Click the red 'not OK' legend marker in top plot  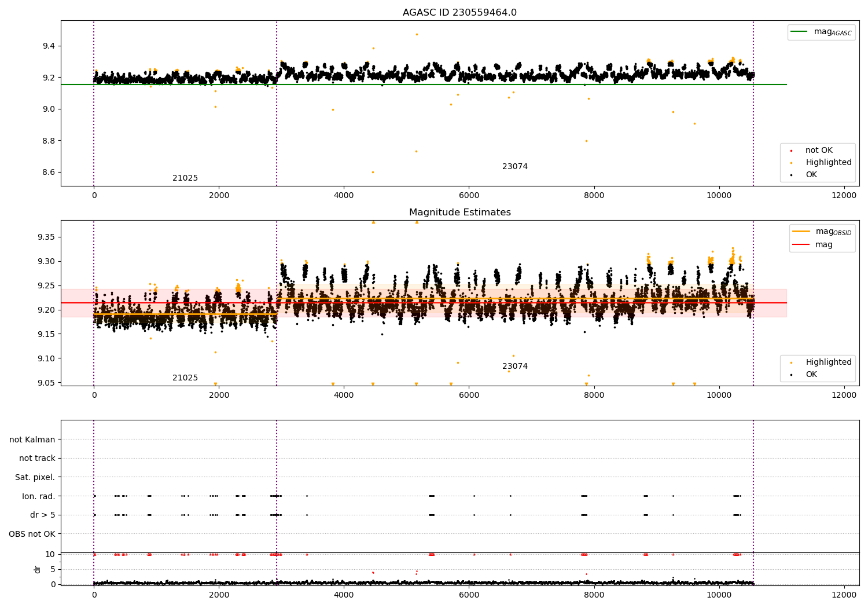click(x=791, y=151)
